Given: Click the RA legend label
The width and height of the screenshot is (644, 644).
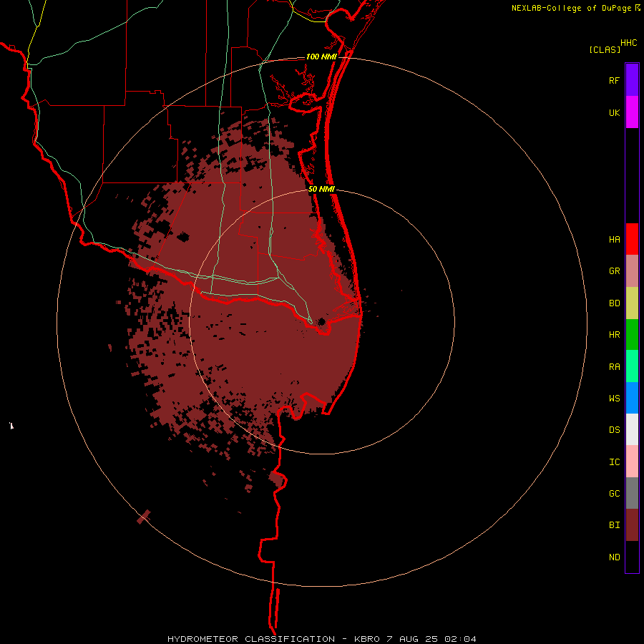Looking at the screenshot, I should (x=614, y=367).
